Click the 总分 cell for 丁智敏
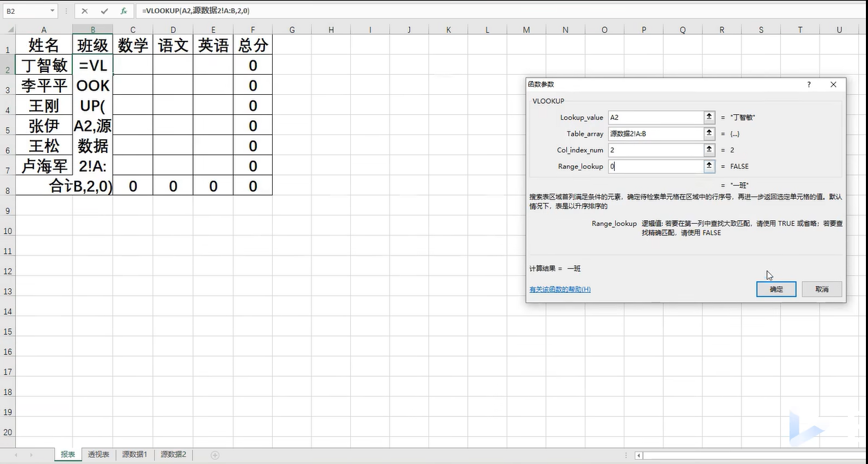This screenshot has height=464, width=868. pos(253,66)
